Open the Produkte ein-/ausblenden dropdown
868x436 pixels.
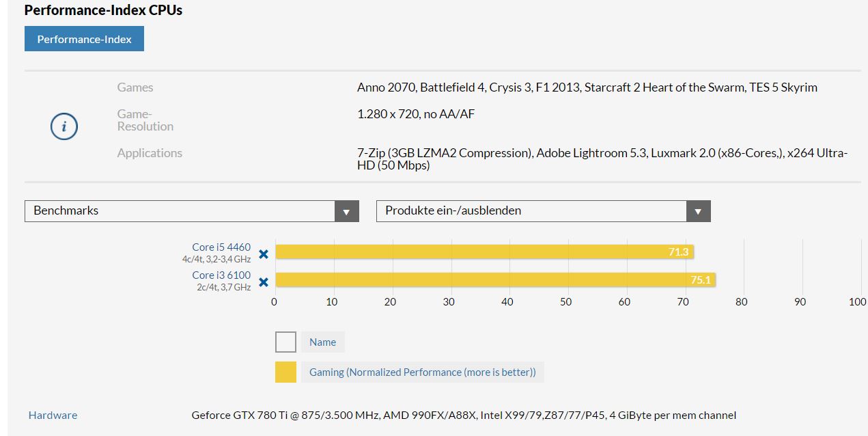tap(544, 211)
